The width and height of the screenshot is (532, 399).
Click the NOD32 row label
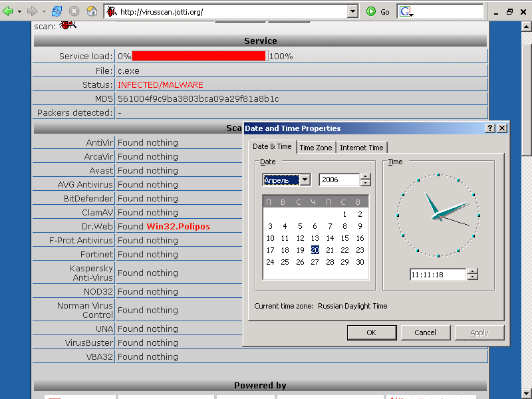(98, 291)
